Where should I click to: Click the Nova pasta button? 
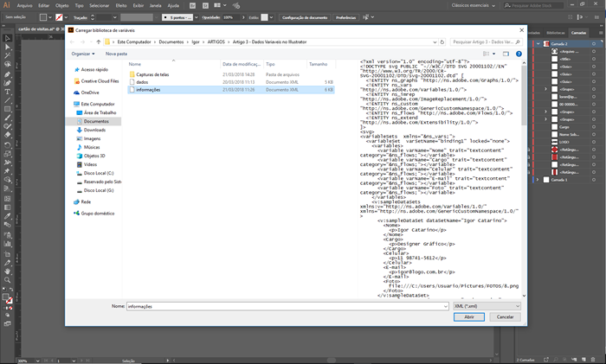[x=116, y=54]
